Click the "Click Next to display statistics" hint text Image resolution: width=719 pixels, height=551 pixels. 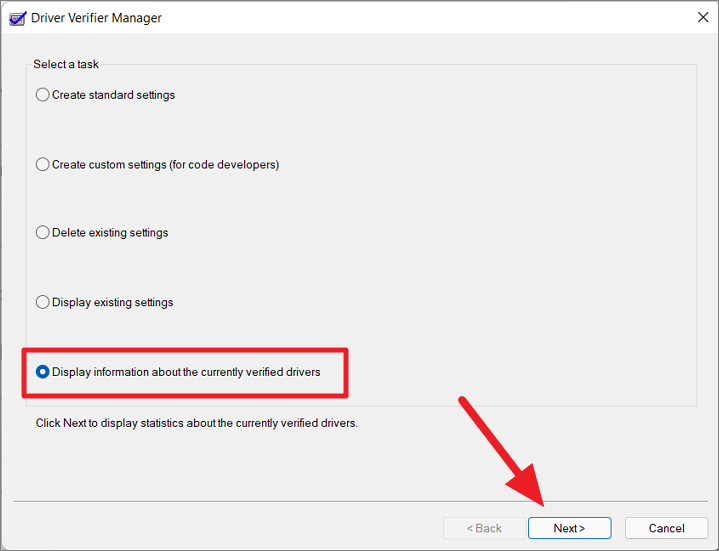(197, 423)
